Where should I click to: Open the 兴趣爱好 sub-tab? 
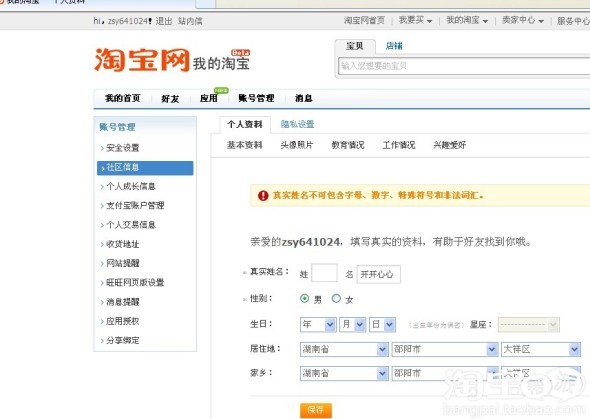(x=450, y=145)
